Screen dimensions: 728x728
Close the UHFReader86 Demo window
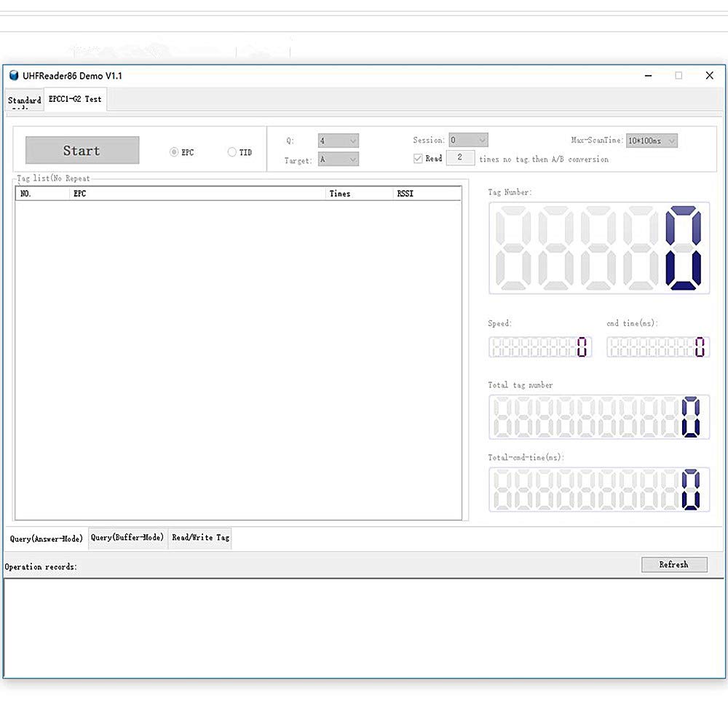(x=709, y=76)
